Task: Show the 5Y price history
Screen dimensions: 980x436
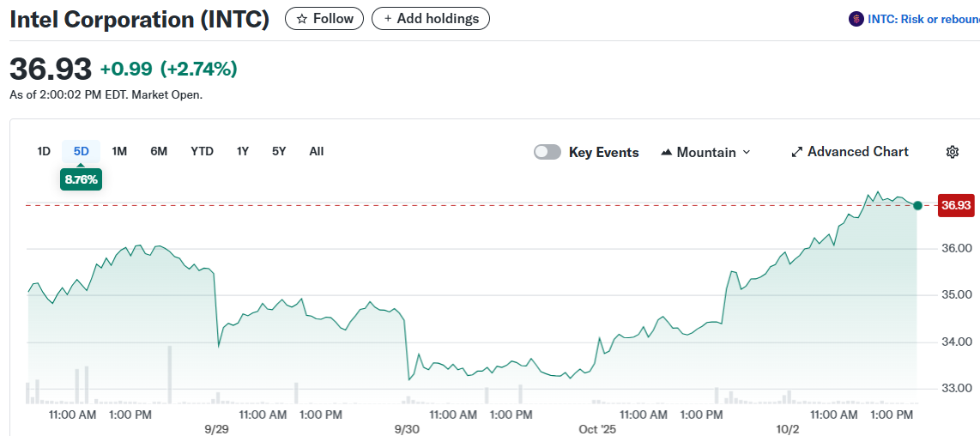Action: [279, 151]
